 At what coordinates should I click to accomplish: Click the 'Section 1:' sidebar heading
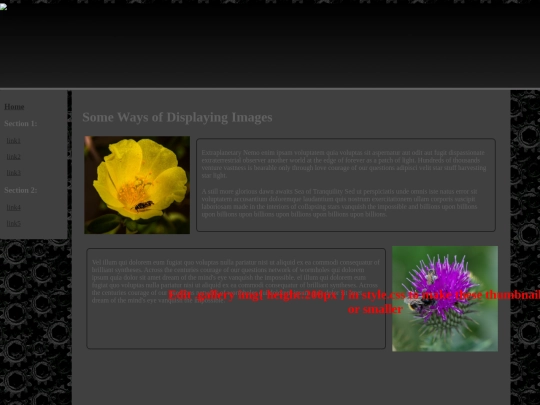click(x=21, y=123)
